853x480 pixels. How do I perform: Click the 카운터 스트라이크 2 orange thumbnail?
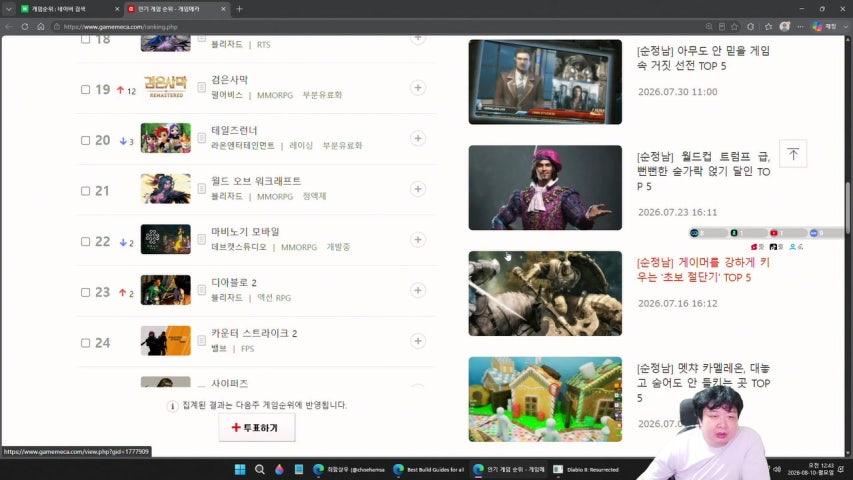(166, 341)
